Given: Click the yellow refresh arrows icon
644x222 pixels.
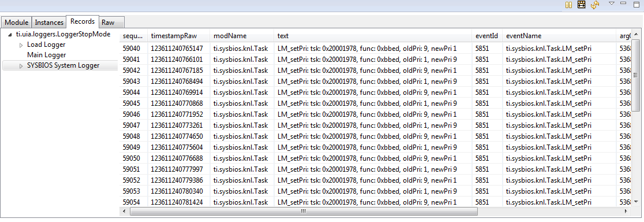Looking at the screenshot, I should [x=595, y=5].
